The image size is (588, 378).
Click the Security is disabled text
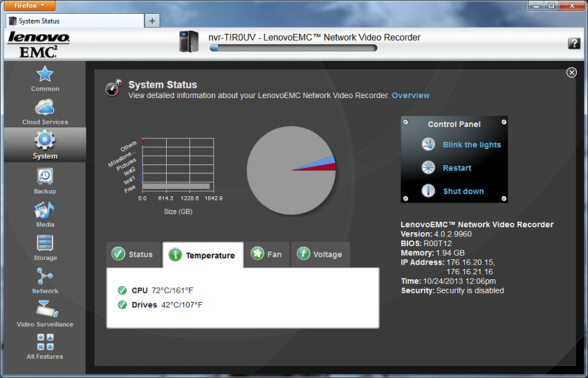pyautogui.click(x=470, y=290)
